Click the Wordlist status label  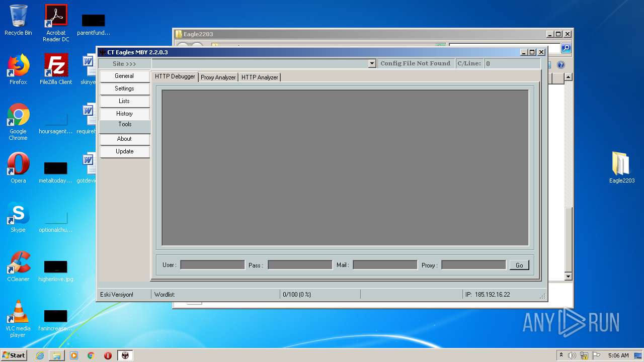pyautogui.click(x=165, y=295)
